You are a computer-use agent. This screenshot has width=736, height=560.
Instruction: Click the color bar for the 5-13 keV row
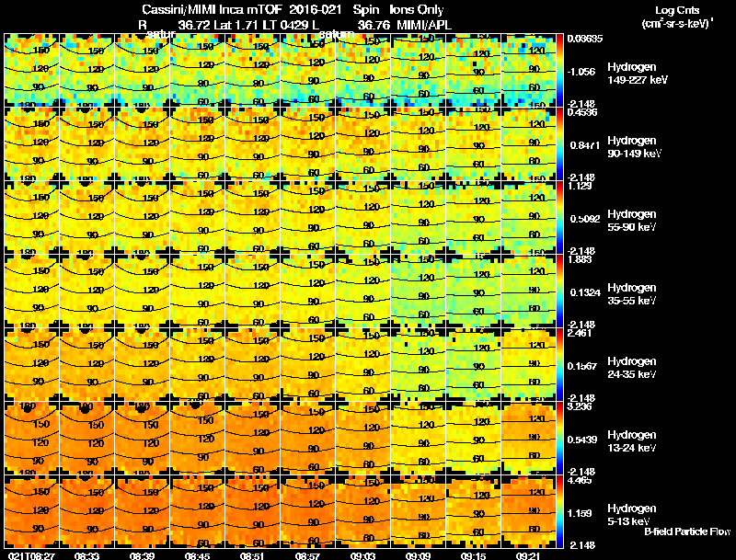pyautogui.click(x=559, y=511)
